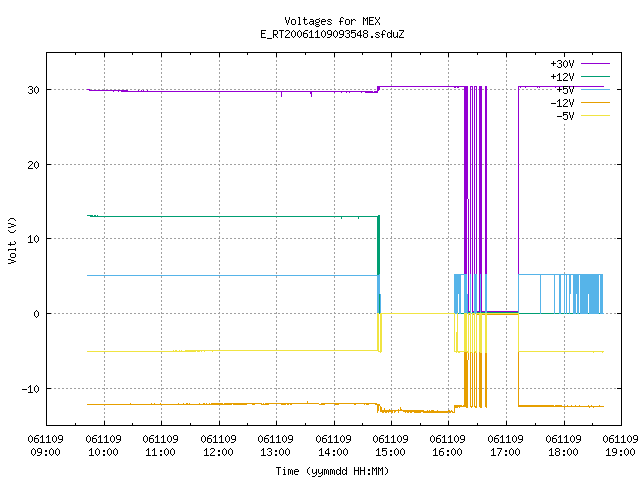Viewport: 640px width, 480px height.
Task: Click x-axis tick label 061109 10:00
Action: [x=103, y=446]
